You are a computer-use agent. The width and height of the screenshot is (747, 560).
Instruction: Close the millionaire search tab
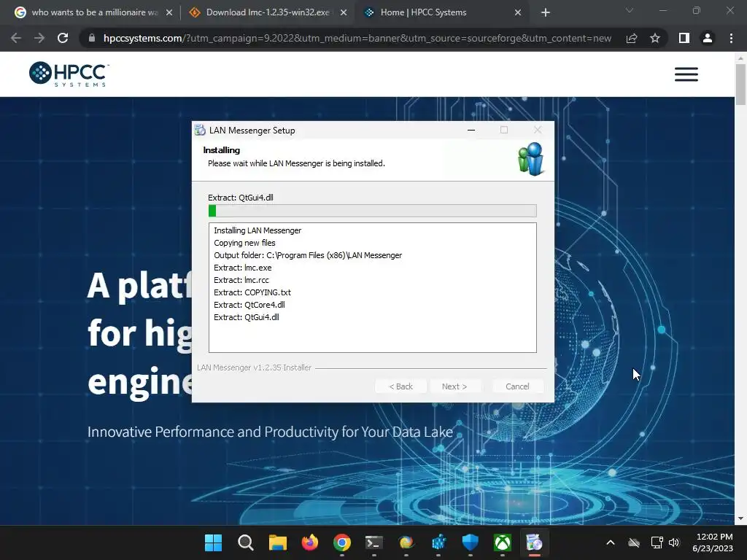pos(169,12)
